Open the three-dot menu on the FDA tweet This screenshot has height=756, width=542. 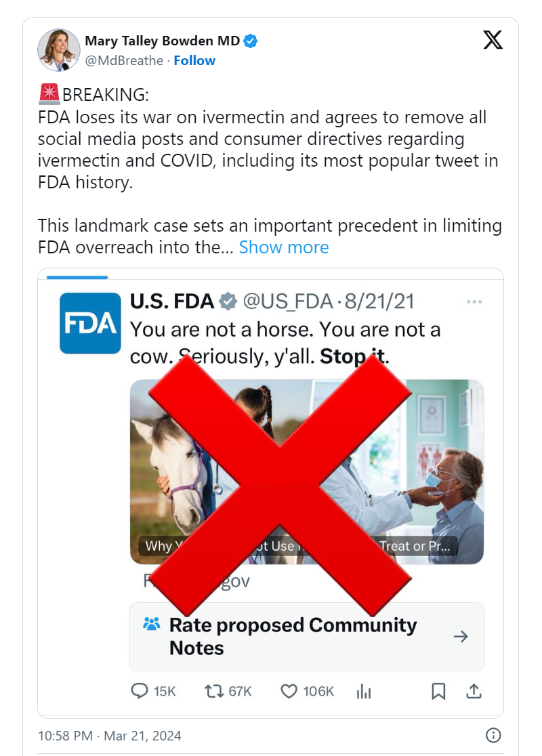[475, 301]
